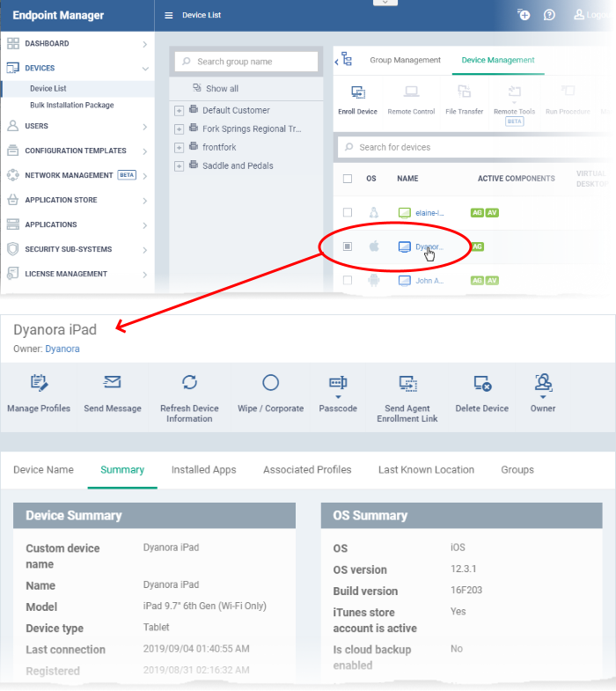Open the Dyanor device link
The width and height of the screenshot is (616, 691).
coord(429,246)
